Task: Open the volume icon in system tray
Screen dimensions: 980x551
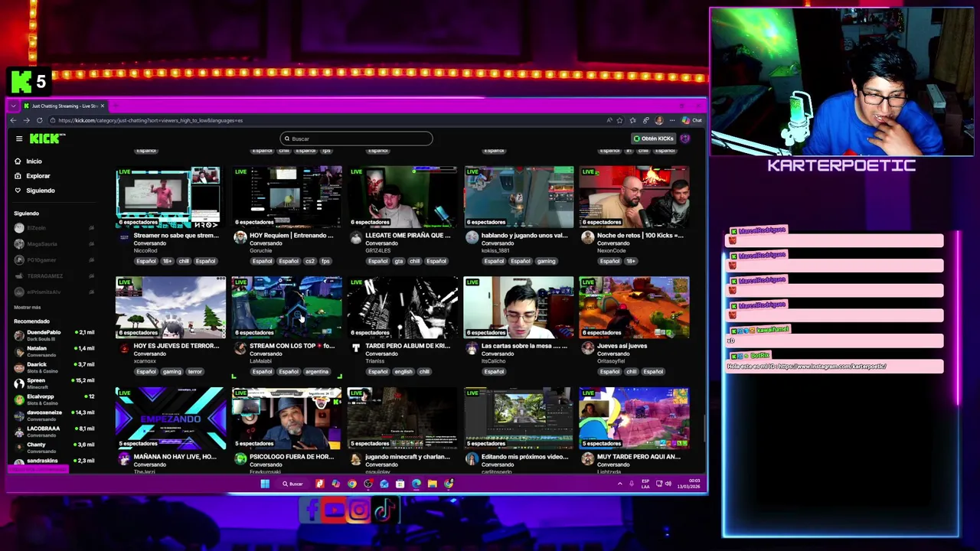Action: pyautogui.click(x=668, y=484)
